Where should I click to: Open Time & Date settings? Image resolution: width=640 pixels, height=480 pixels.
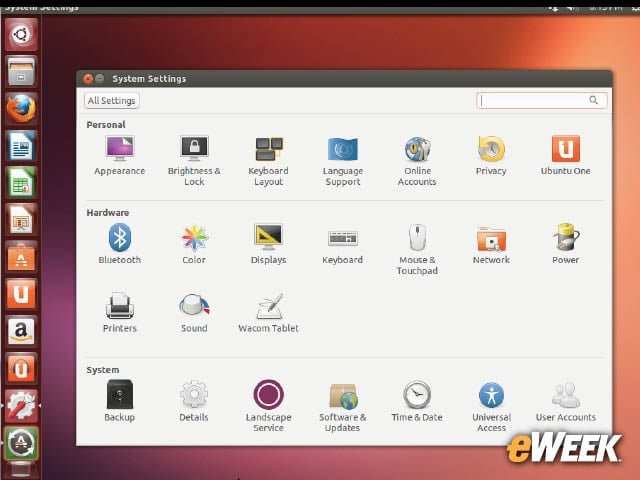pyautogui.click(x=417, y=401)
